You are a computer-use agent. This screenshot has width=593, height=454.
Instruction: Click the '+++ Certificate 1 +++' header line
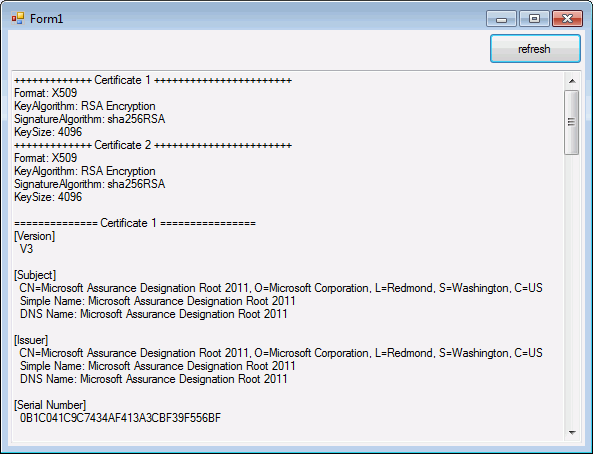pos(153,80)
